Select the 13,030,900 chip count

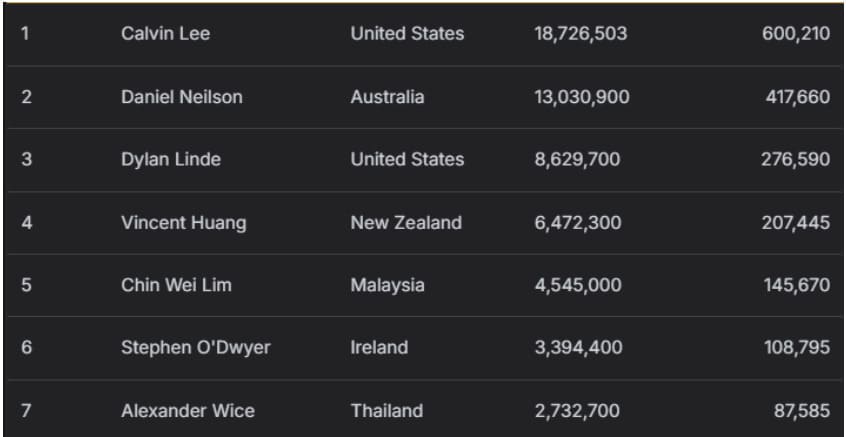click(x=581, y=97)
